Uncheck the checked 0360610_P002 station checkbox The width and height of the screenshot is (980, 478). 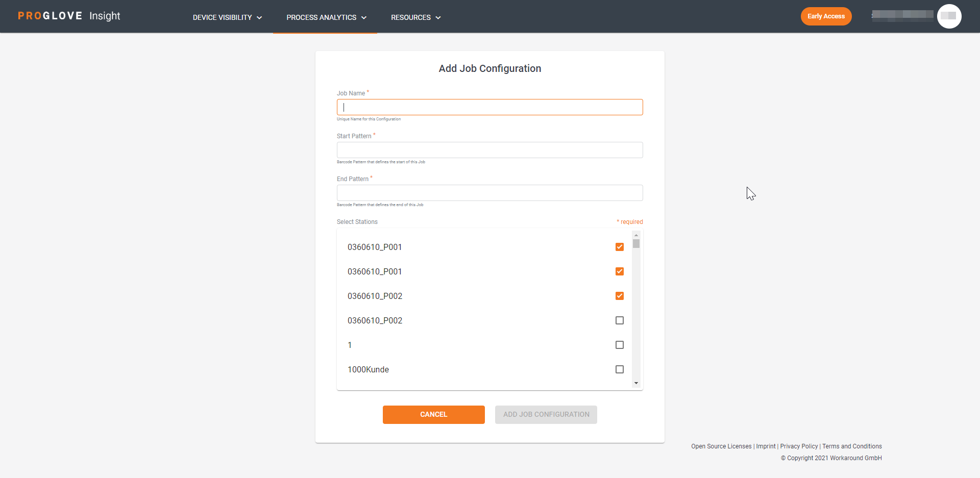coord(620,296)
